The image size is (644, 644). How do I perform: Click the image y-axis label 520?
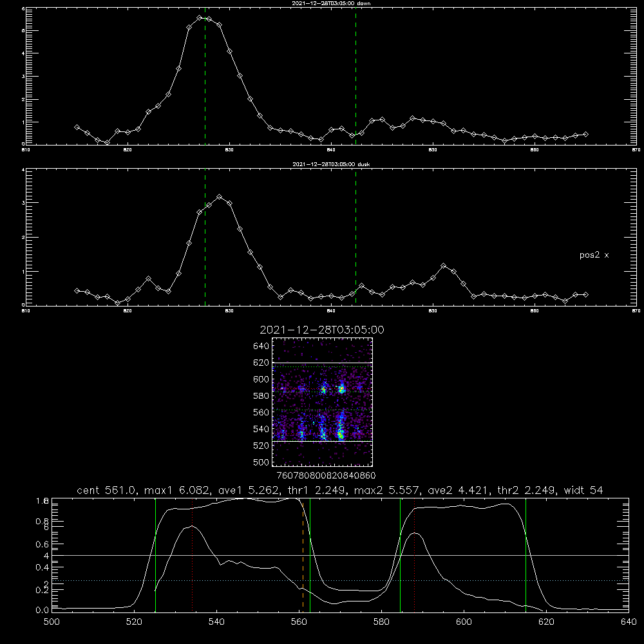point(261,446)
